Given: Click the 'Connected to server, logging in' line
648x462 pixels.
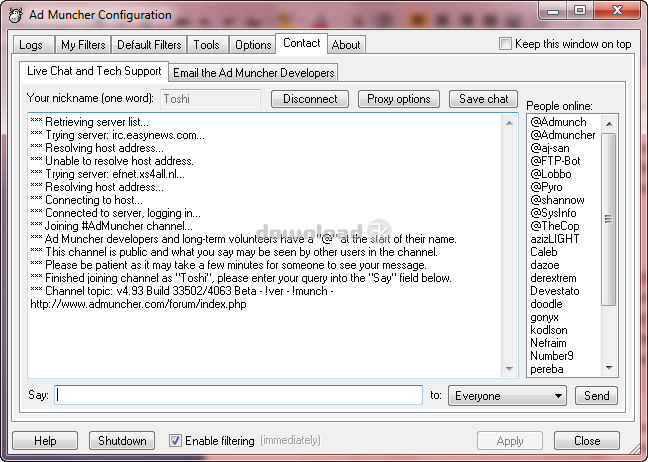Looking at the screenshot, I should point(115,213).
